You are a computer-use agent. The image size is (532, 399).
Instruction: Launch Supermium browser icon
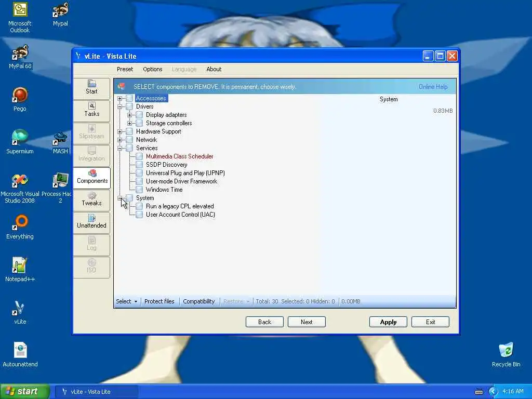[x=20, y=141]
